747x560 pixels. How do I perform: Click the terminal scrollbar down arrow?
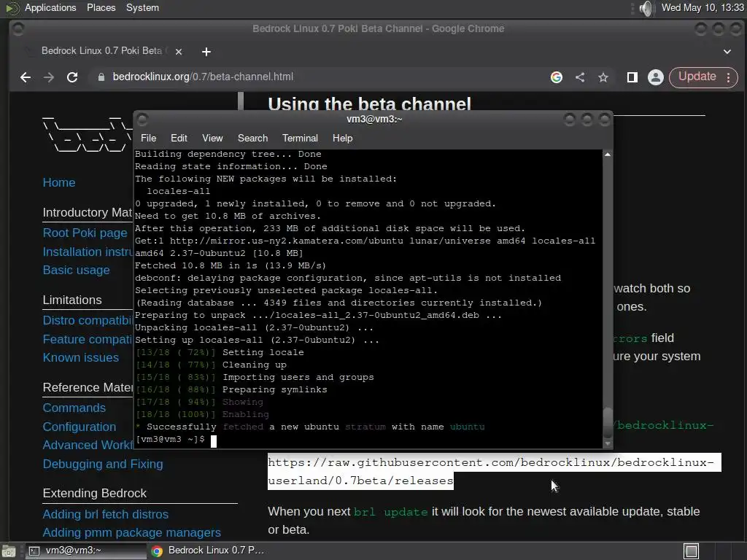(608, 443)
